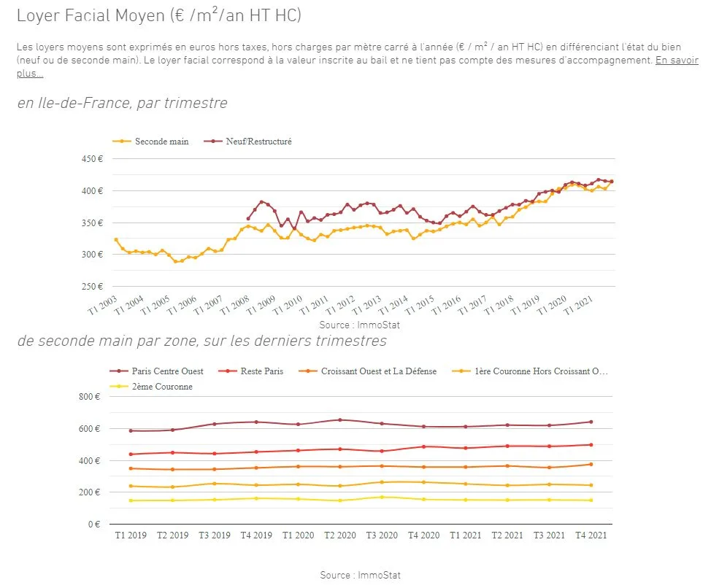Viewport: 711px width, 588px height.
Task: Click the 800 € label on zone chart
Action: (89, 397)
